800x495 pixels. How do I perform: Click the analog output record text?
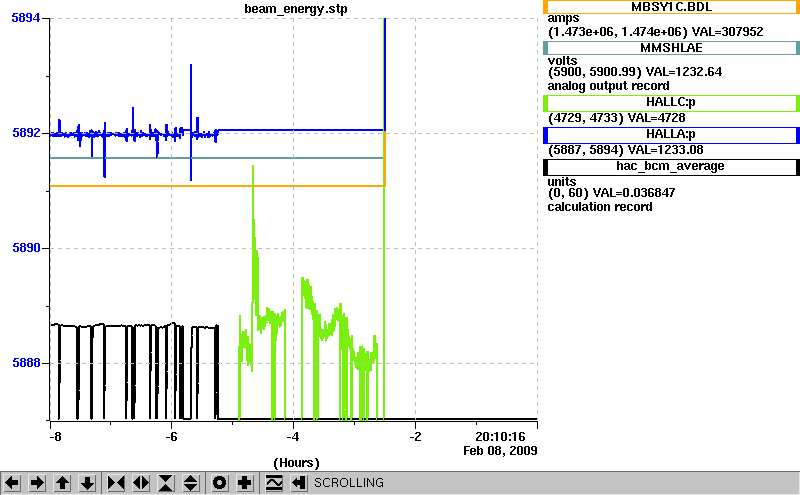(608, 86)
